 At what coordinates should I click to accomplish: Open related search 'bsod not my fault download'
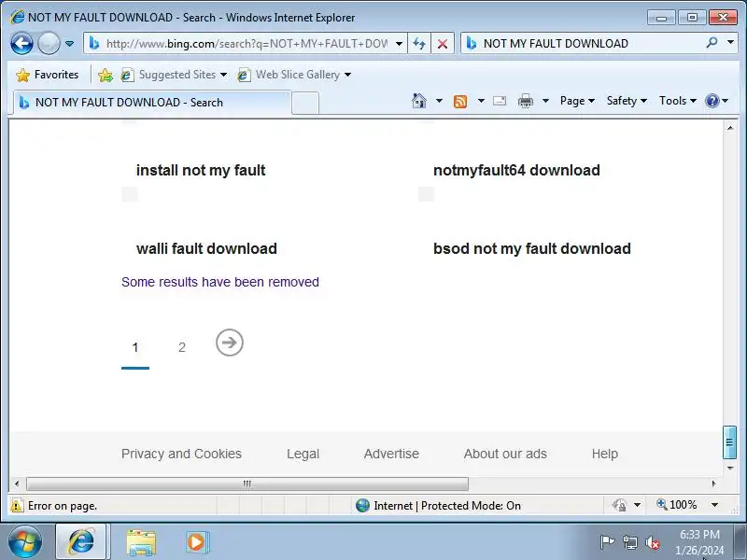(531, 248)
